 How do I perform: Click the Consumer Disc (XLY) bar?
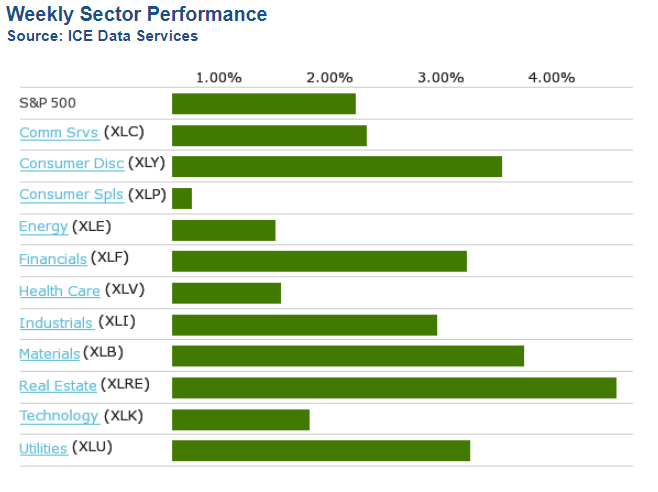click(336, 167)
